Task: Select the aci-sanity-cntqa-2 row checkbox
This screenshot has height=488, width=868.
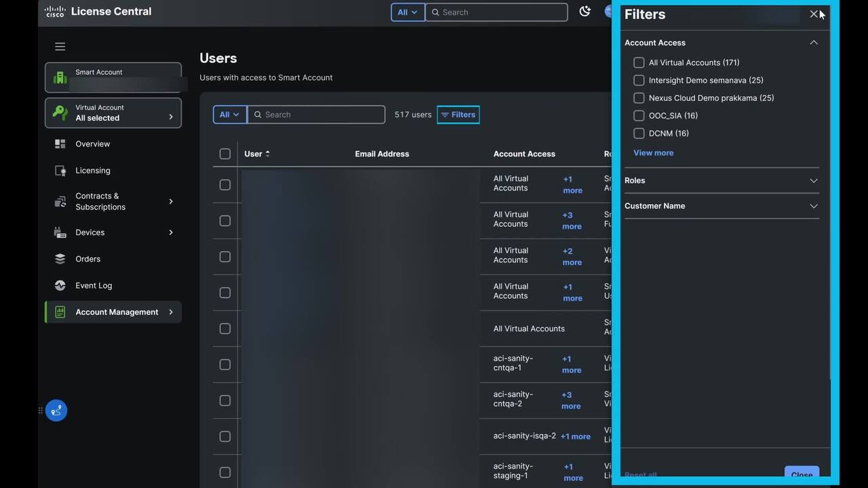Action: pos(225,401)
